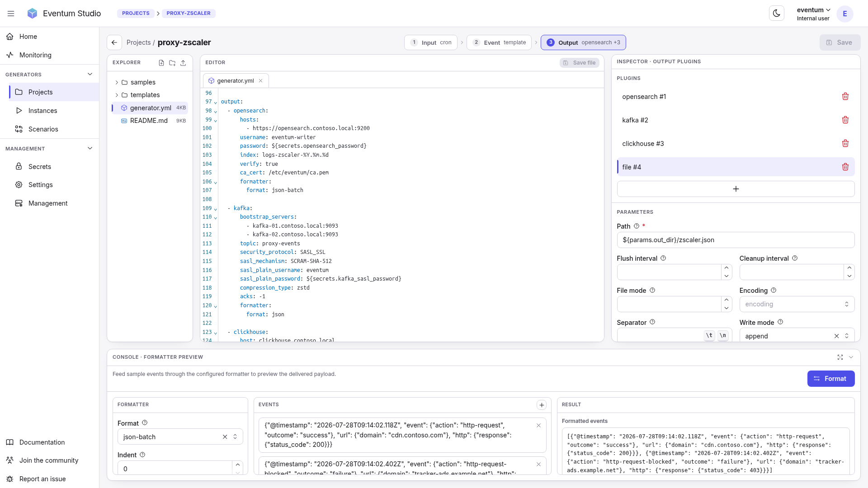Click the top Save button

pyautogui.click(x=840, y=42)
